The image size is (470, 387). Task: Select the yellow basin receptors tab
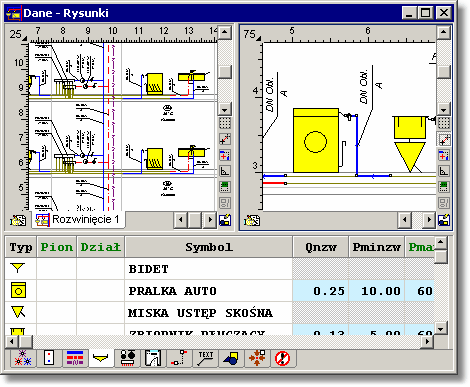pos(101,358)
